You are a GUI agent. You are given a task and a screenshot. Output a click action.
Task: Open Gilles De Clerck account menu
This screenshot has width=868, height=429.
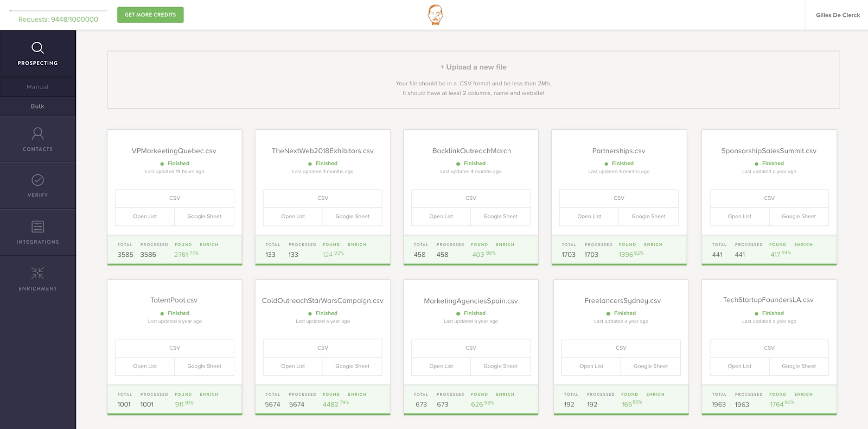pos(838,15)
